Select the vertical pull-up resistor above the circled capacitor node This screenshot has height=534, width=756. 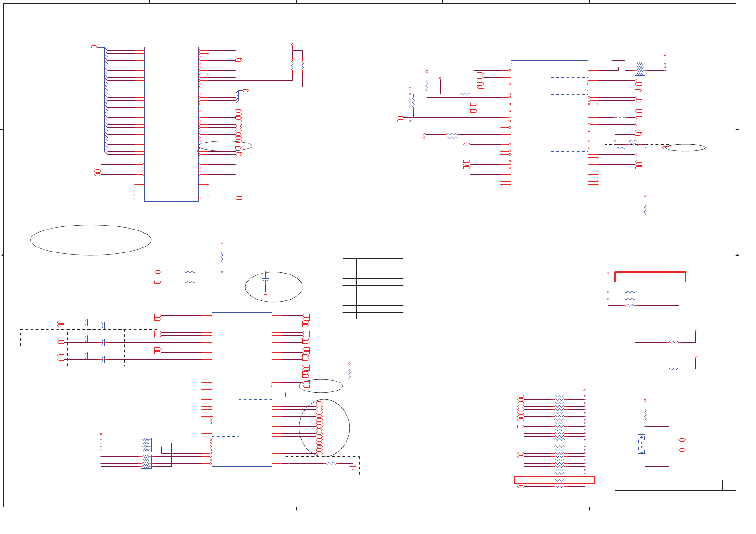coord(222,257)
